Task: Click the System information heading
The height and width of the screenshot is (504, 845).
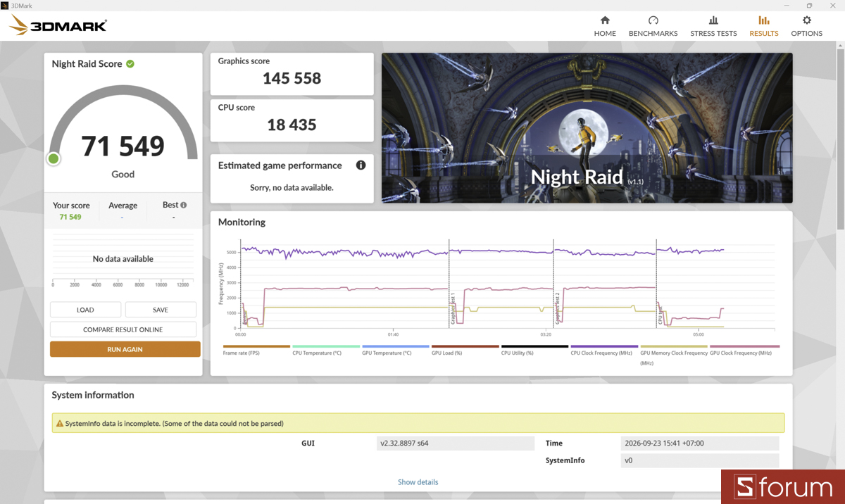Action: pyautogui.click(x=93, y=395)
